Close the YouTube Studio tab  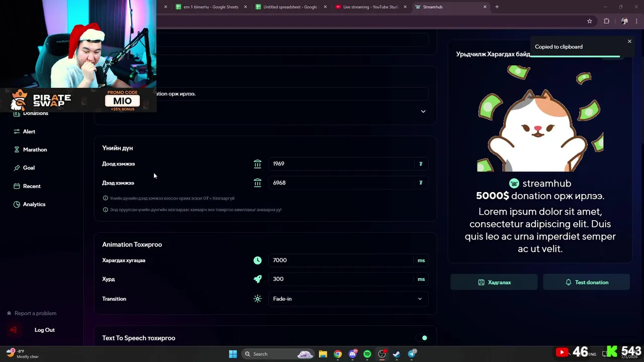tap(405, 7)
